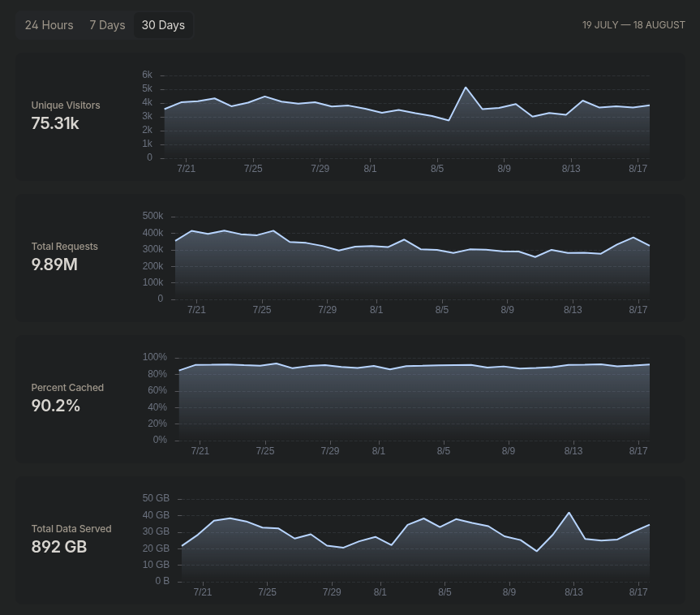The image size is (700, 615).
Task: Click the 500k gridline label in Total Requests
Action: (x=152, y=216)
